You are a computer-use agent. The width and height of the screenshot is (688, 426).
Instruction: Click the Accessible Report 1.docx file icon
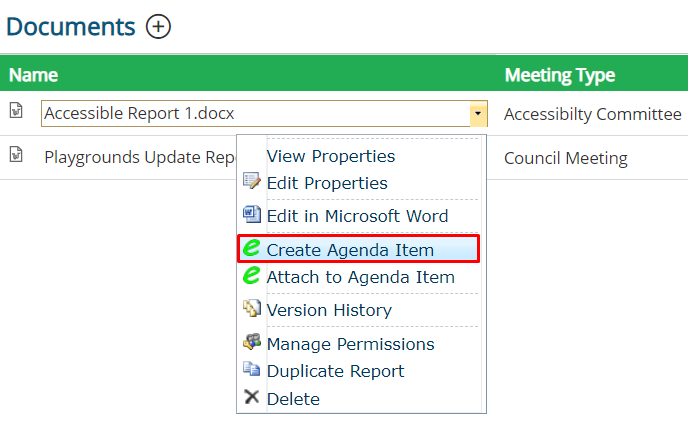pyautogui.click(x=16, y=110)
